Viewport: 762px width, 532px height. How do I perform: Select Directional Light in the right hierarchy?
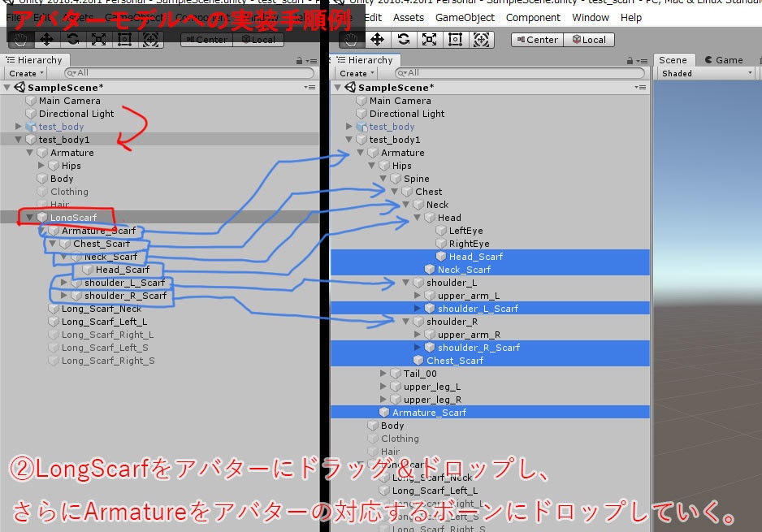(490, 113)
